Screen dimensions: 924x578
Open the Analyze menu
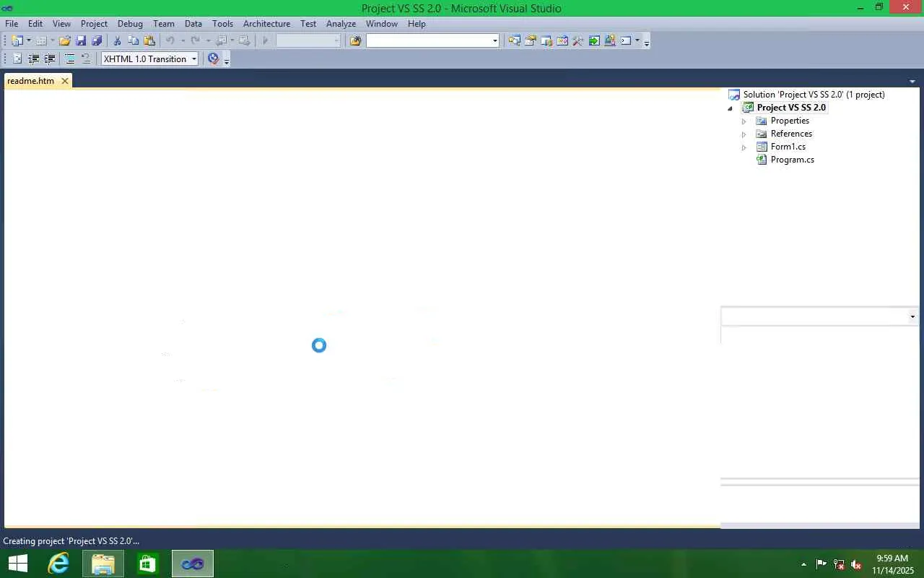341,24
